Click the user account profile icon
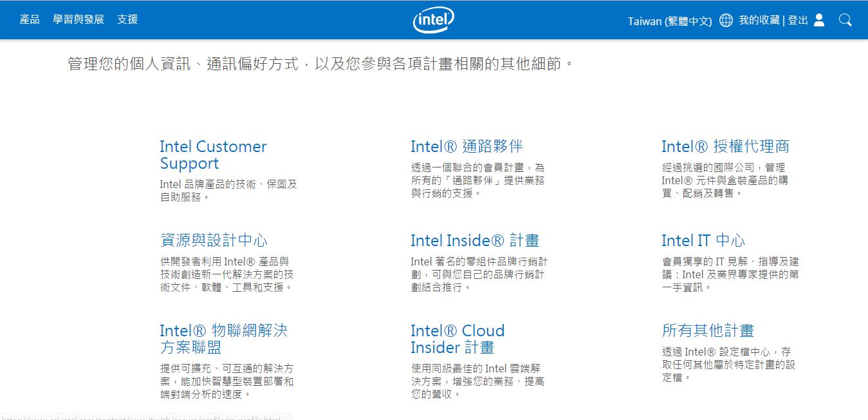Image resolution: width=868 pixels, height=420 pixels. (x=818, y=20)
